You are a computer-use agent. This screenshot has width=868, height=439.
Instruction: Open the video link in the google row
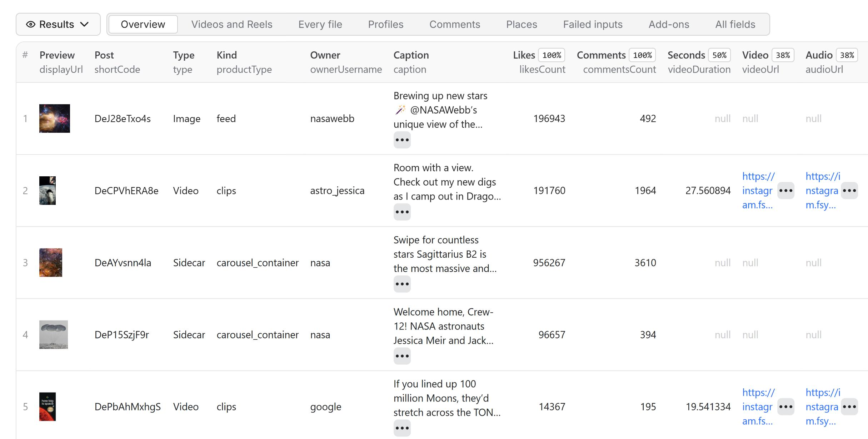[x=758, y=407]
